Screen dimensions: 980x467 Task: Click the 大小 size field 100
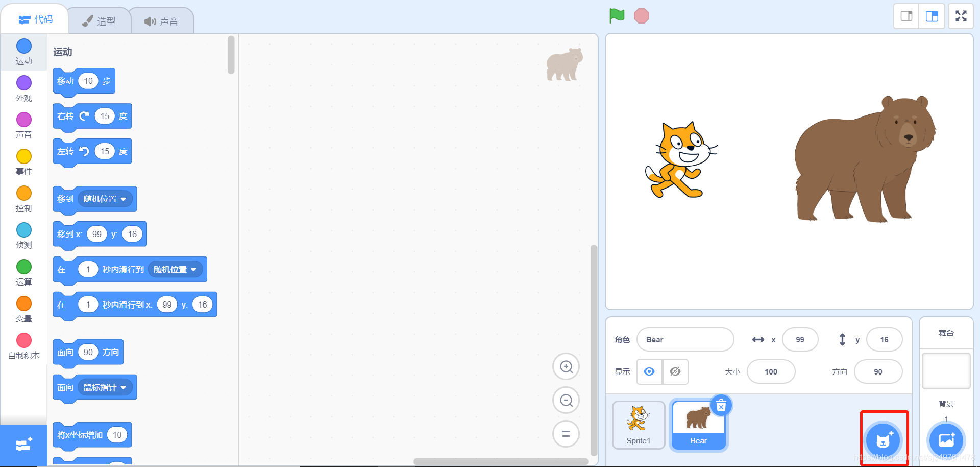click(x=771, y=371)
